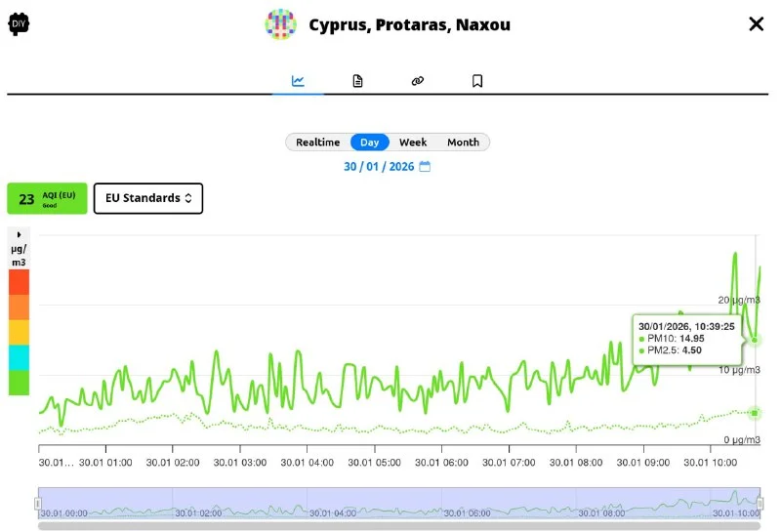Click the cyan color scale swatch
This screenshot has width=781, height=532.
[x=19, y=357]
